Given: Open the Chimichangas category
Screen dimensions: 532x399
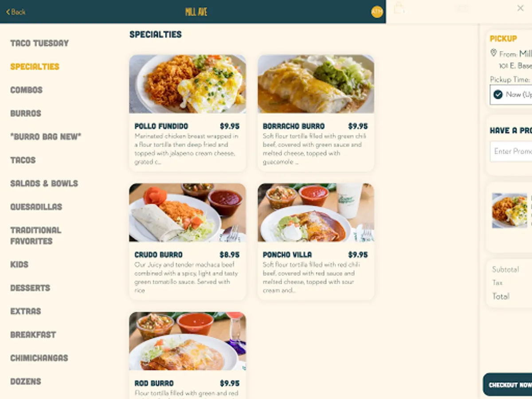Looking at the screenshot, I should coord(39,358).
